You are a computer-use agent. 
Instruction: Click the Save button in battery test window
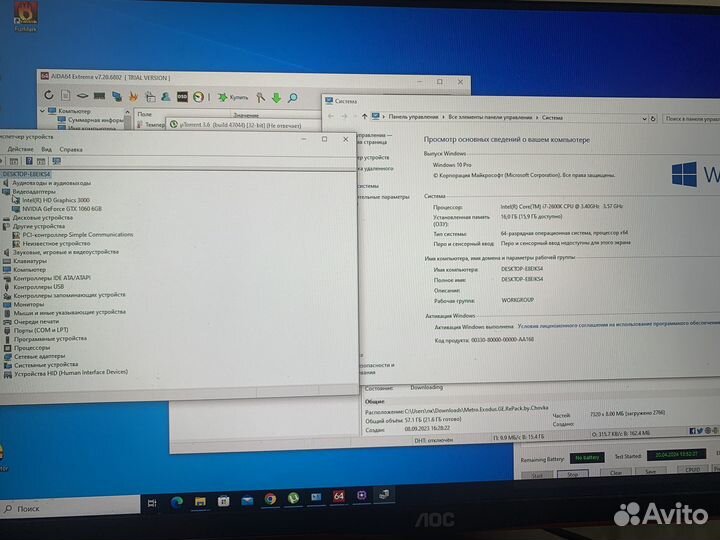pos(650,472)
